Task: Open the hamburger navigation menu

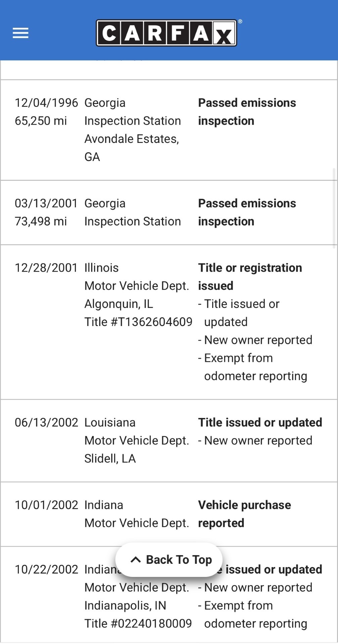Action: click(x=20, y=33)
